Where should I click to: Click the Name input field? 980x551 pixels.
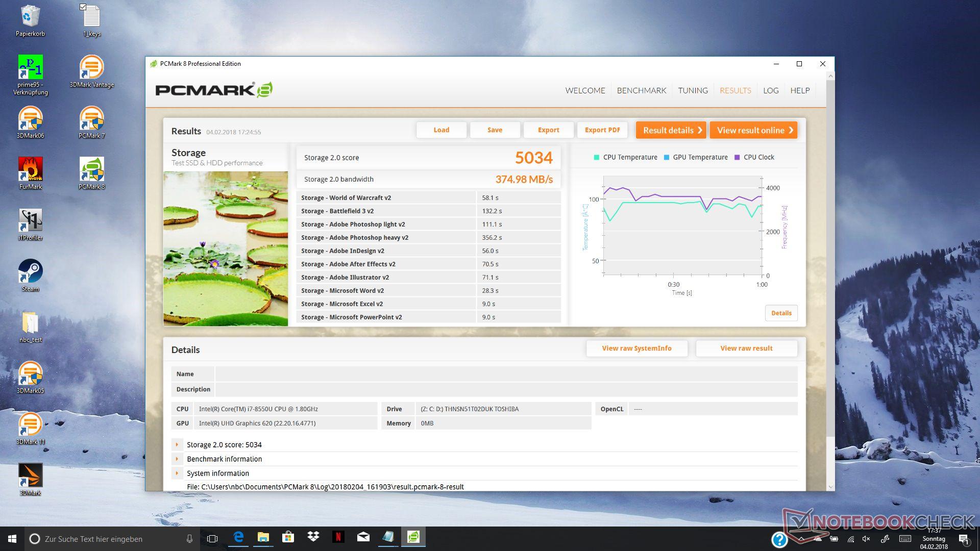pos(505,374)
